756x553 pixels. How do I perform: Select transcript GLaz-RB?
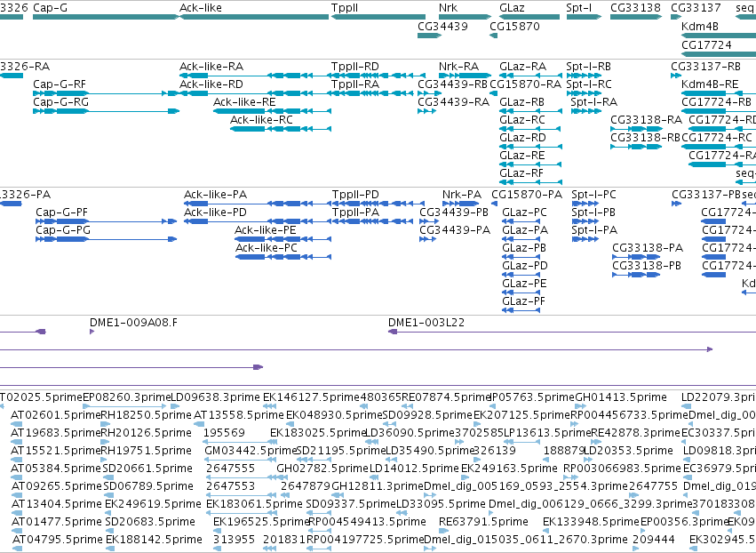click(x=522, y=102)
